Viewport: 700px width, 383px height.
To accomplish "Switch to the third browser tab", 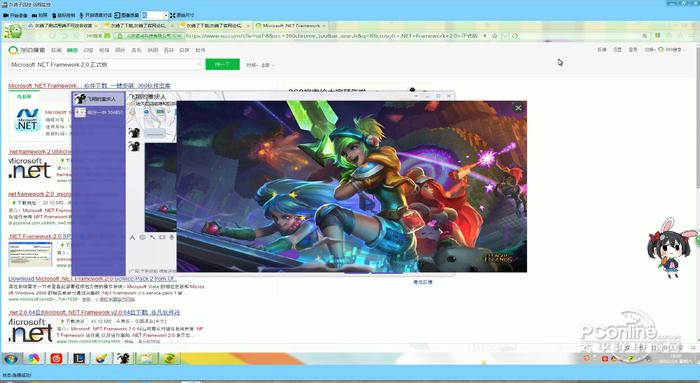I will 216,26.
